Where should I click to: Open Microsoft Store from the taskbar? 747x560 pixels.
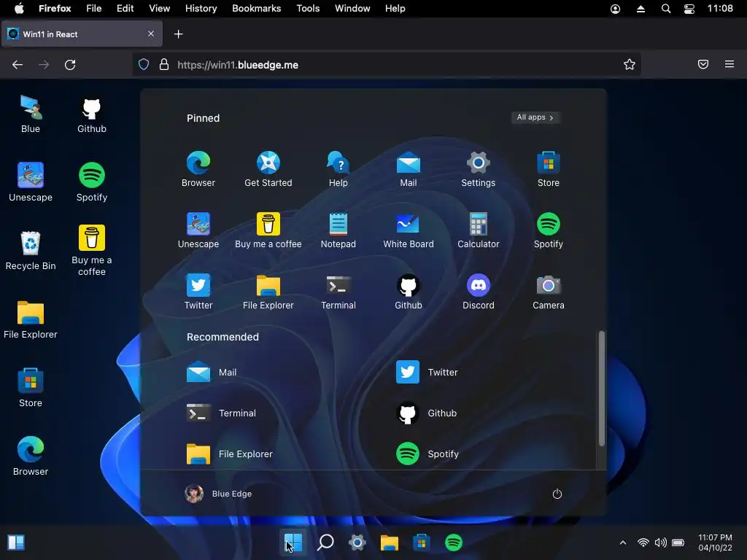point(421,542)
